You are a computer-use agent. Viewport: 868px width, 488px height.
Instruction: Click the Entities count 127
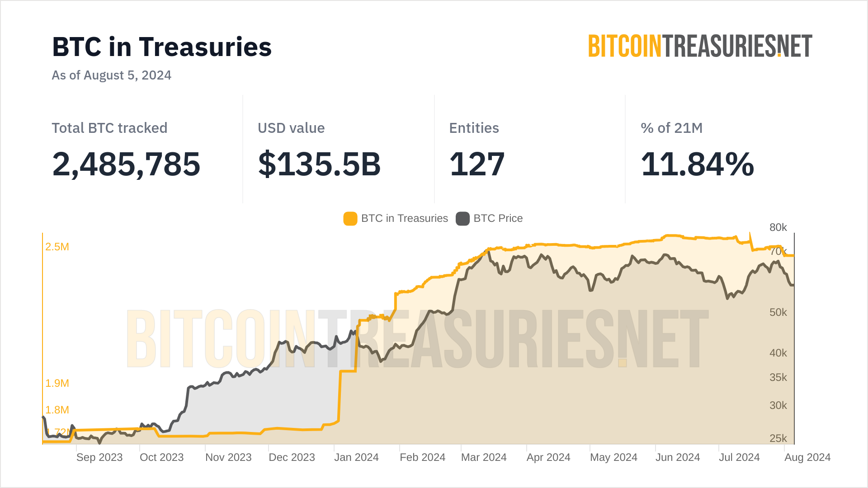coord(477,164)
